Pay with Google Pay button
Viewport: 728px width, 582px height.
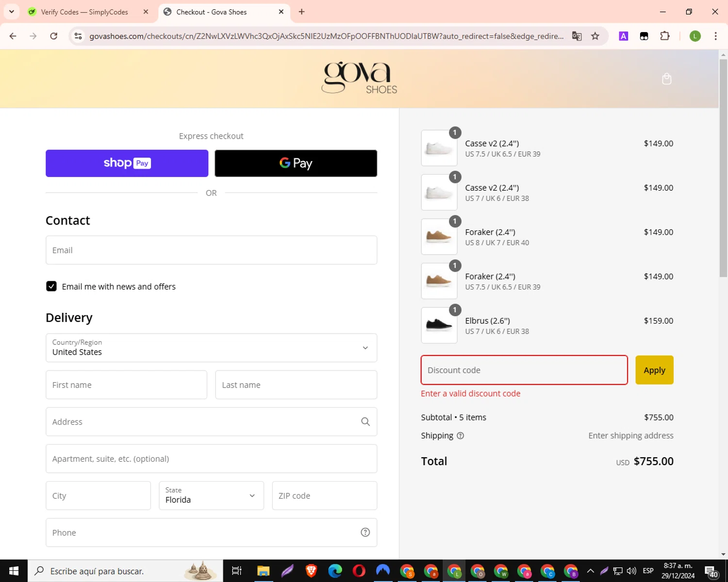click(x=296, y=163)
